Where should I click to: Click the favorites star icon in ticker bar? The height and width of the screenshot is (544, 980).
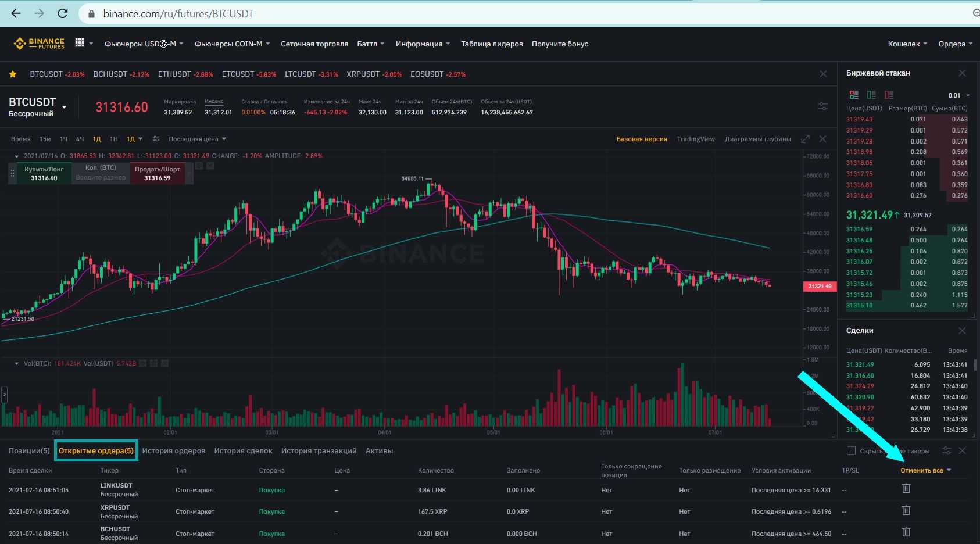13,74
